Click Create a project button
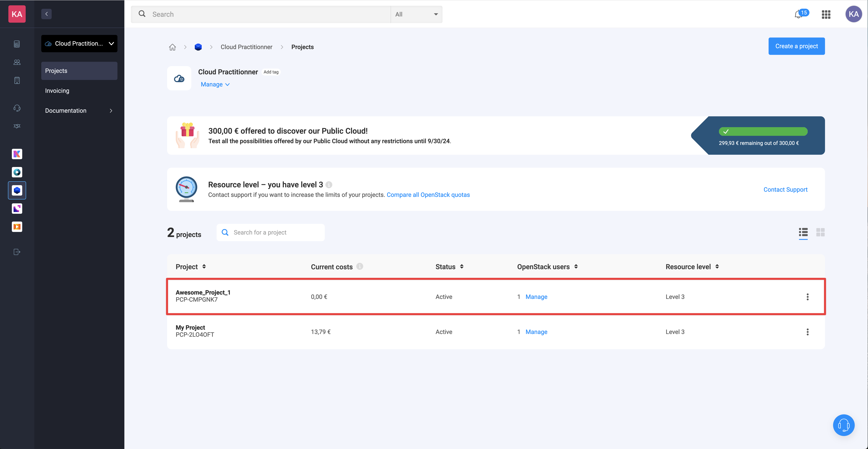 coord(796,46)
